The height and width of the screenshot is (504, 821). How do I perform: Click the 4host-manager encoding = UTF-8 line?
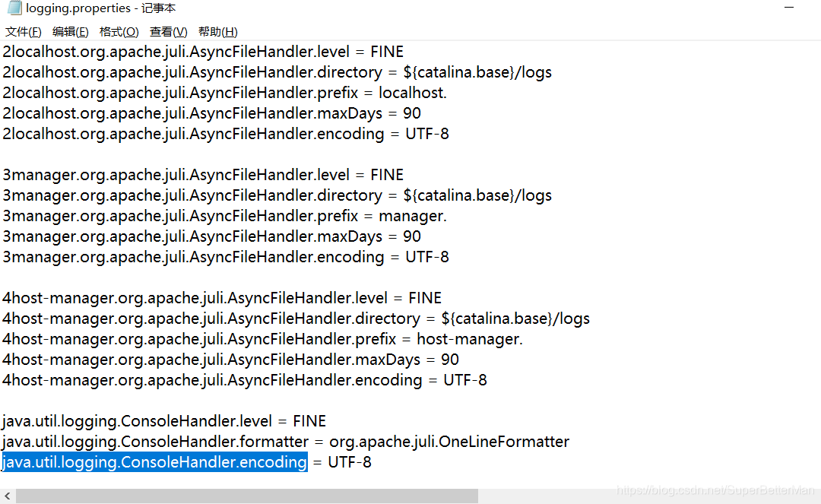tap(245, 380)
